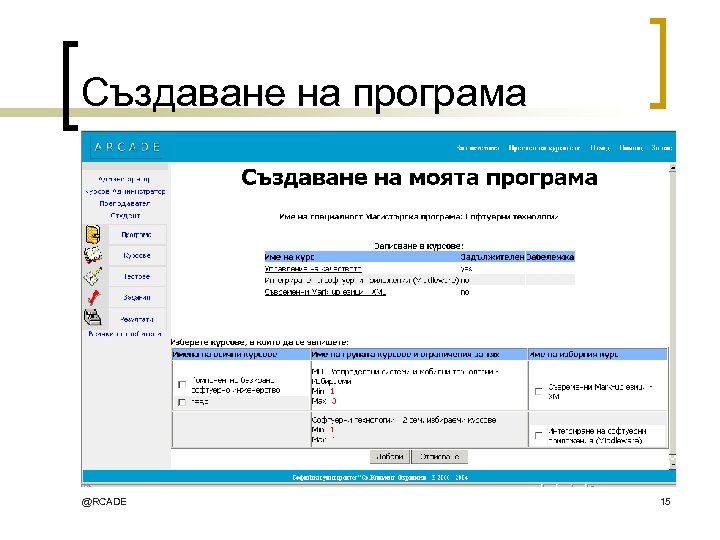Open the Управление на качеството course link

click(x=313, y=269)
